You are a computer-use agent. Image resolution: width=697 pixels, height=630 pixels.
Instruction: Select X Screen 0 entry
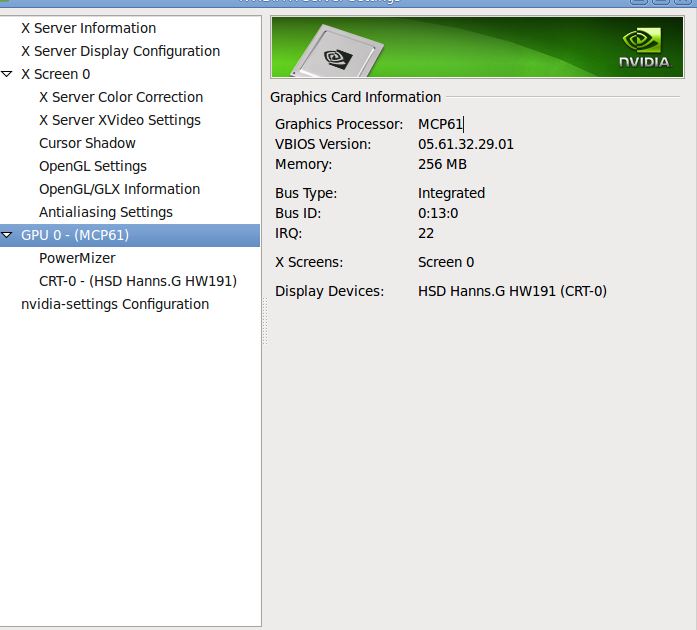[56, 74]
